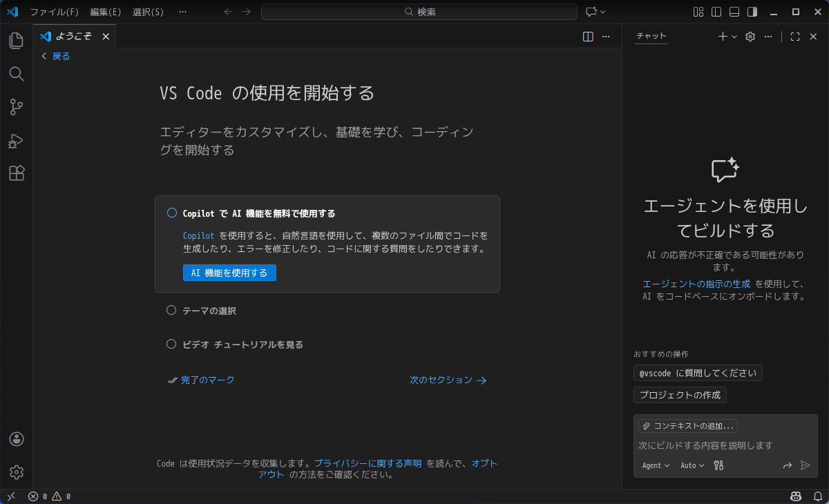This screenshot has width=829, height=504.
Task: Open the ファイル(F) menu
Action: 55,12
